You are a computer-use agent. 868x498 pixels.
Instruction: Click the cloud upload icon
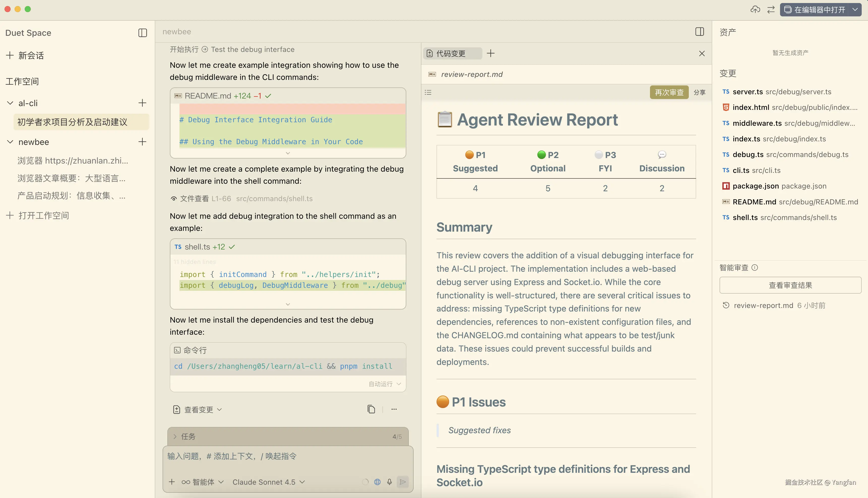755,10
